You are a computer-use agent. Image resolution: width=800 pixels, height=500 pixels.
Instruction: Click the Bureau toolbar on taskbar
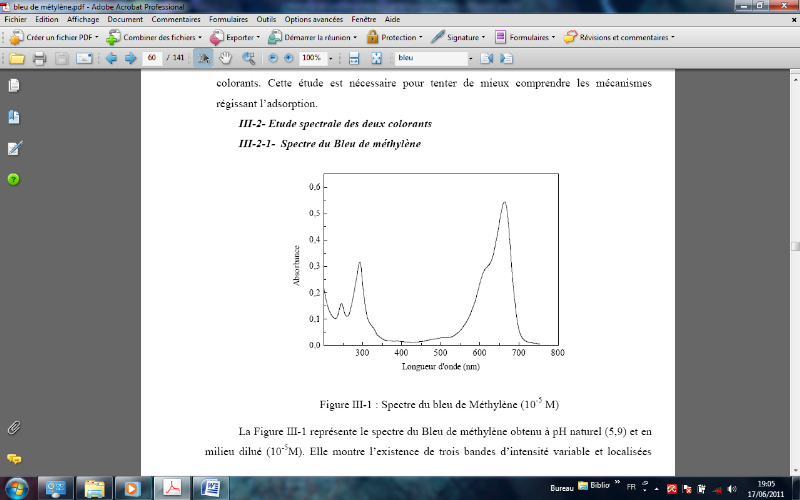(x=562, y=488)
